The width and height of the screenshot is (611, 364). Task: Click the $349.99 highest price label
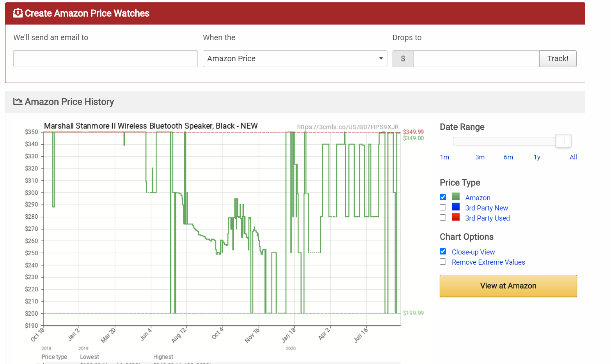(413, 132)
